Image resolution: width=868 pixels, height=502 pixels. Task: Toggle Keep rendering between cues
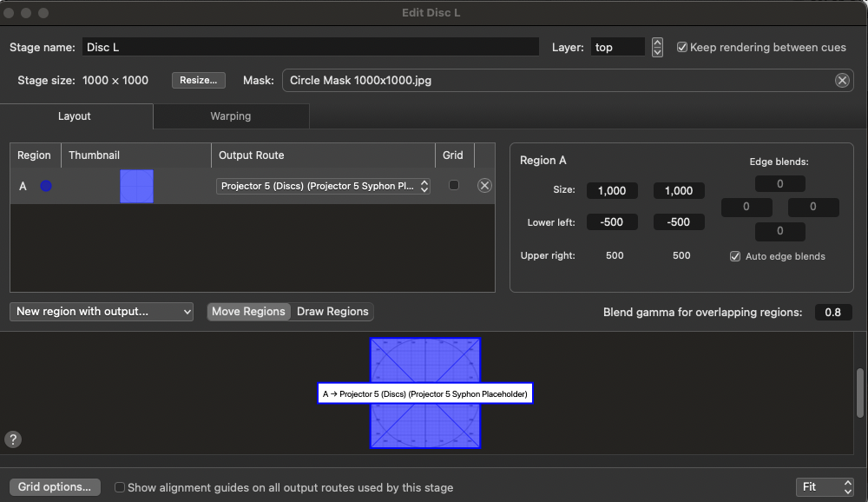point(682,48)
